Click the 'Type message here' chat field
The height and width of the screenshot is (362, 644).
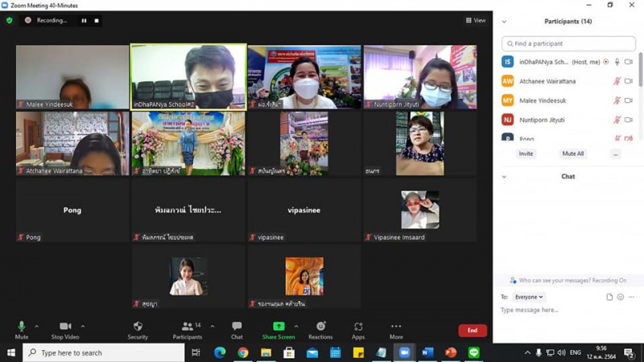(568, 311)
